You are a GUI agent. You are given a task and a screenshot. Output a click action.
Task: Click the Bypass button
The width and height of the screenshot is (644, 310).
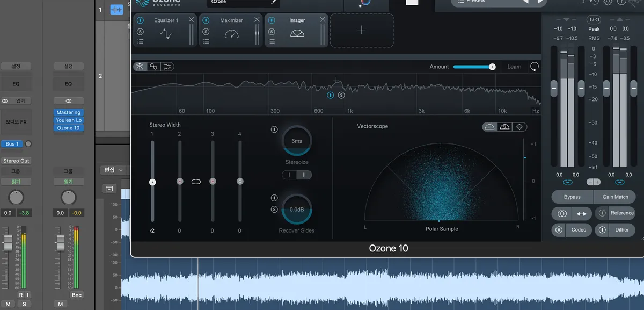coord(572,197)
